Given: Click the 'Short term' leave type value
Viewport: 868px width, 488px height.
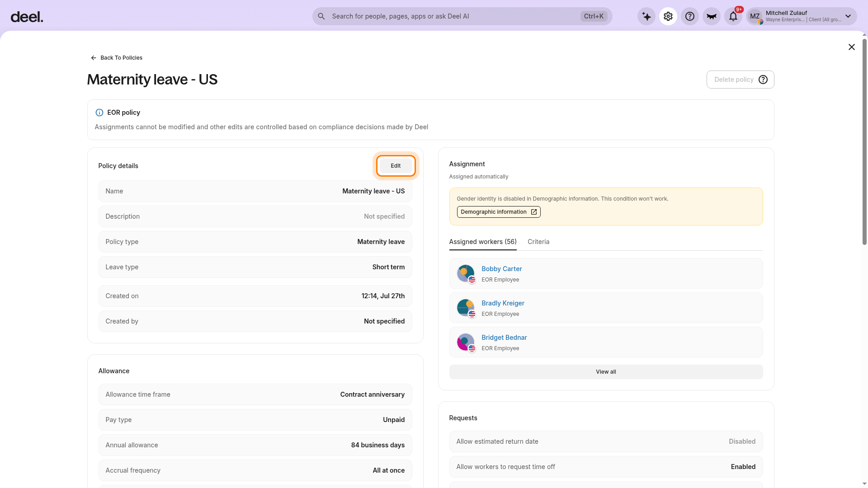Looking at the screenshot, I should pos(388,267).
